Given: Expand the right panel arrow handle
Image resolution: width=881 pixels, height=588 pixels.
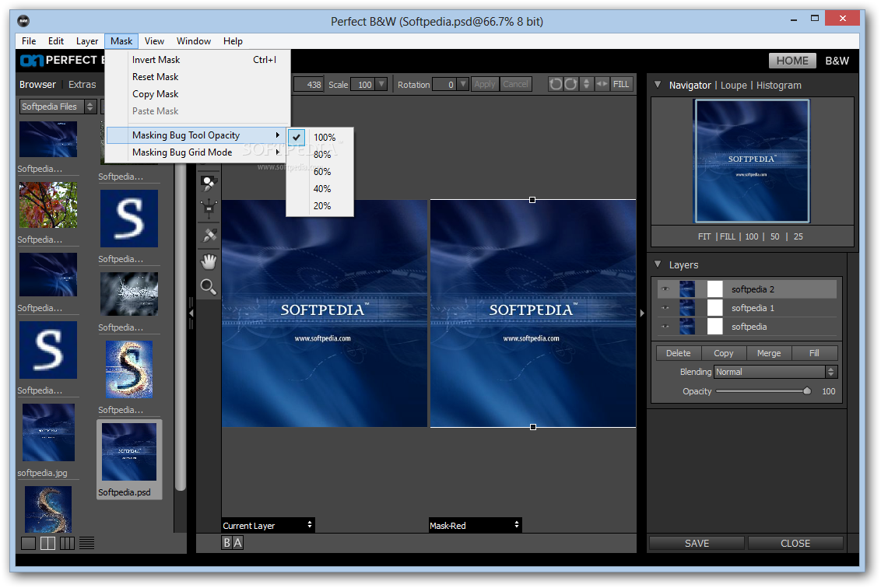Looking at the screenshot, I should [642, 313].
